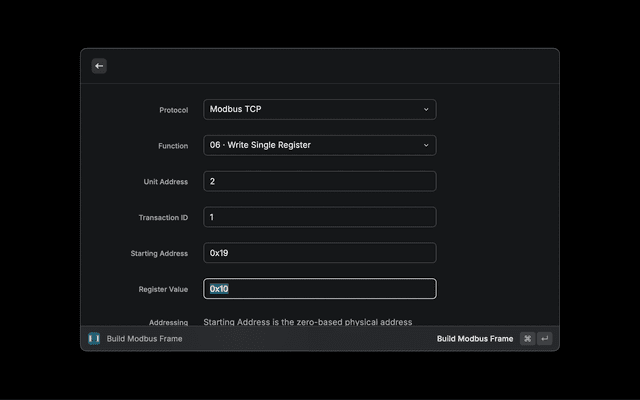Click the Unit Address label
640x400 pixels.
pos(166,182)
